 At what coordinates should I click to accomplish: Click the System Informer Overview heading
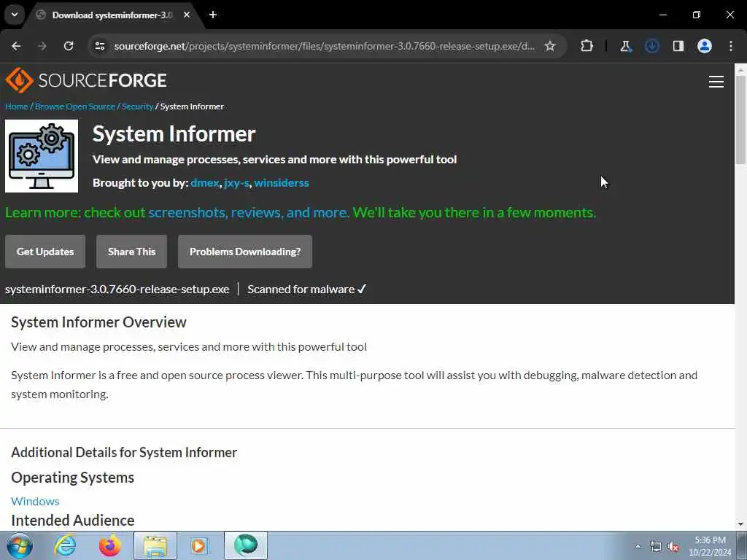click(x=98, y=322)
